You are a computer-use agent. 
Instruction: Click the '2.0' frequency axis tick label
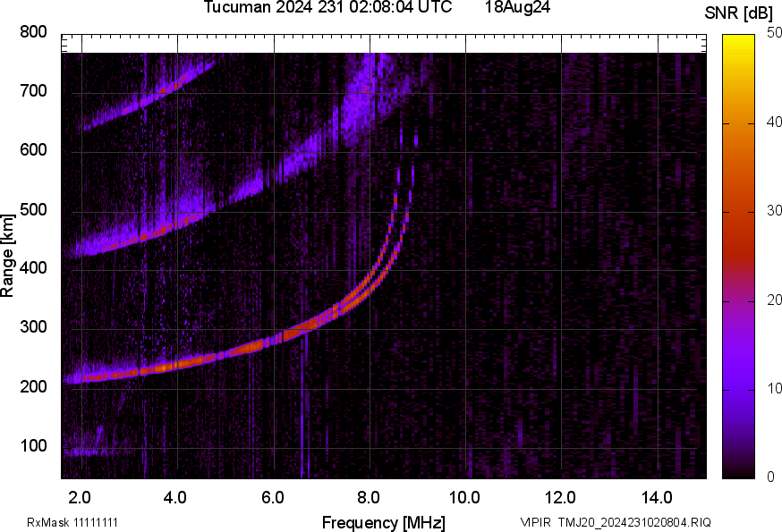pos(80,498)
